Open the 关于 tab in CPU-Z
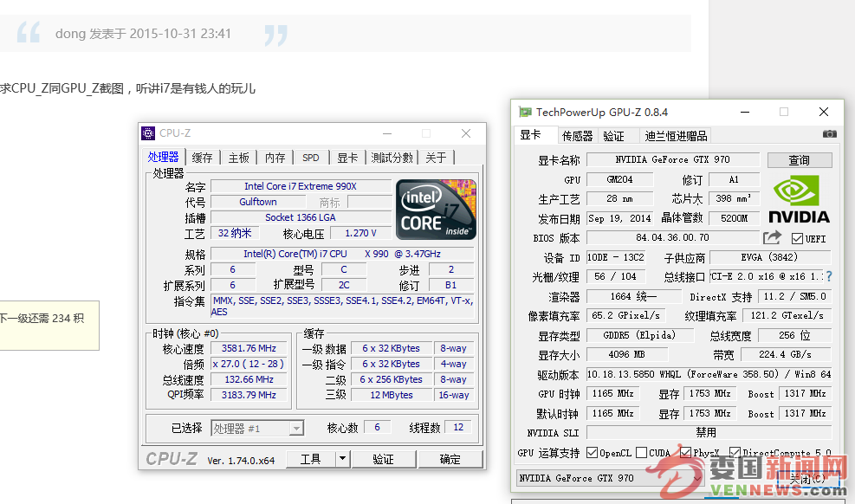Screen dimensions: 855x504 click(436, 158)
